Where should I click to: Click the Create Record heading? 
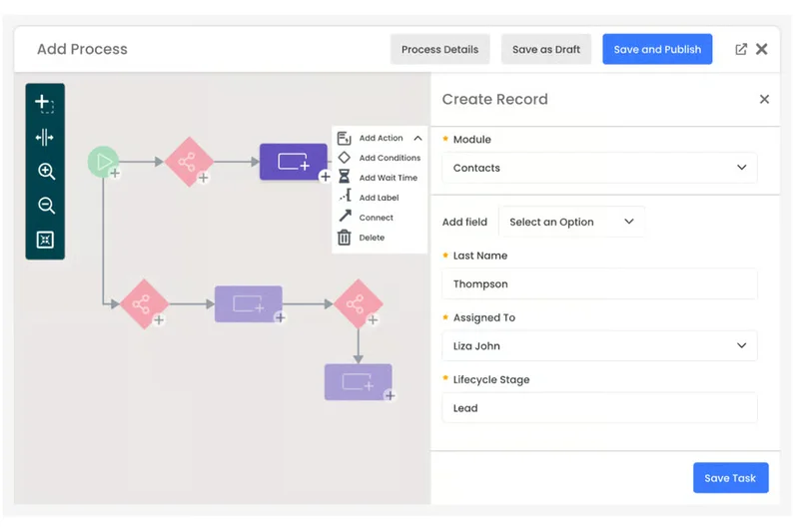[494, 99]
